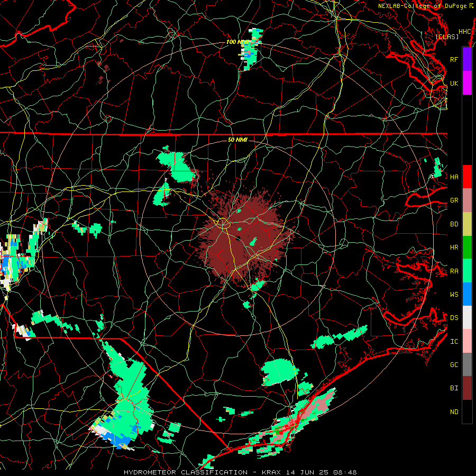476x476 pixels.
Task: Click the 100 NMI range ring label
Action: (x=237, y=42)
